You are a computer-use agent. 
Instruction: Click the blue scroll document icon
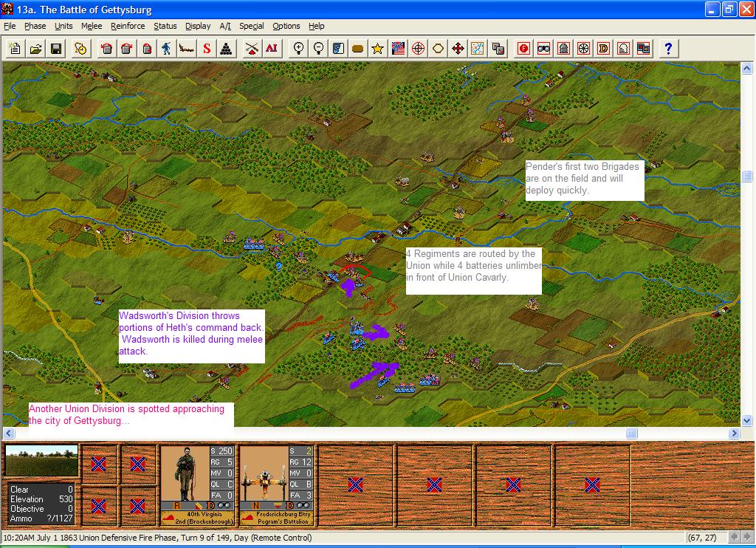point(338,48)
